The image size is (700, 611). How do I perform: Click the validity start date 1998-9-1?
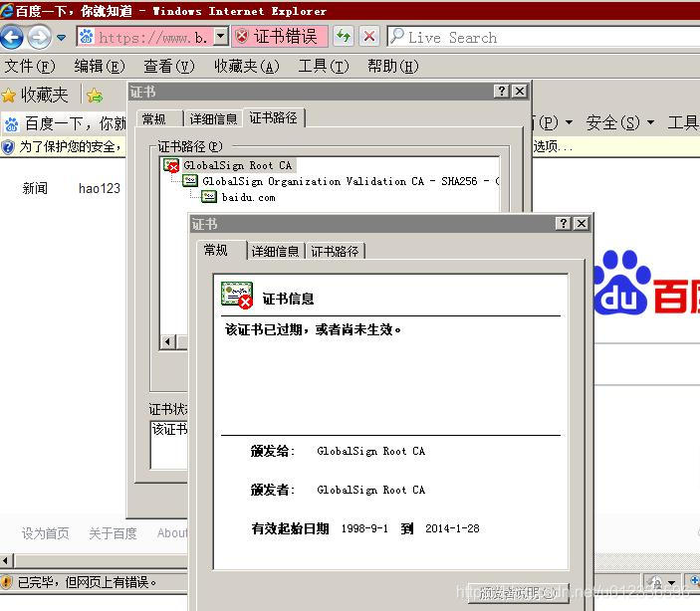[x=364, y=528]
